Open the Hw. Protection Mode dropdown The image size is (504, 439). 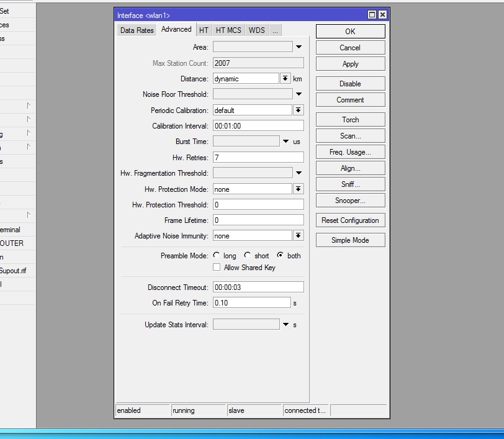[x=298, y=189]
